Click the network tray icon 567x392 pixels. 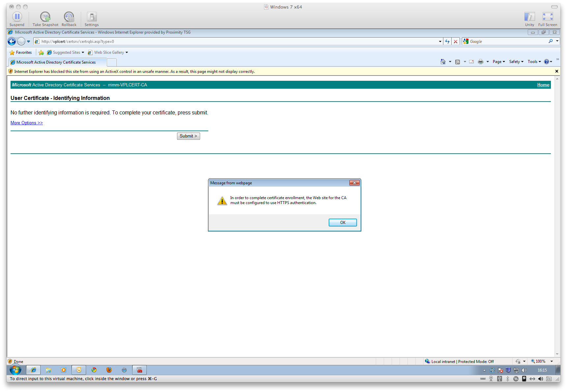(x=516, y=370)
